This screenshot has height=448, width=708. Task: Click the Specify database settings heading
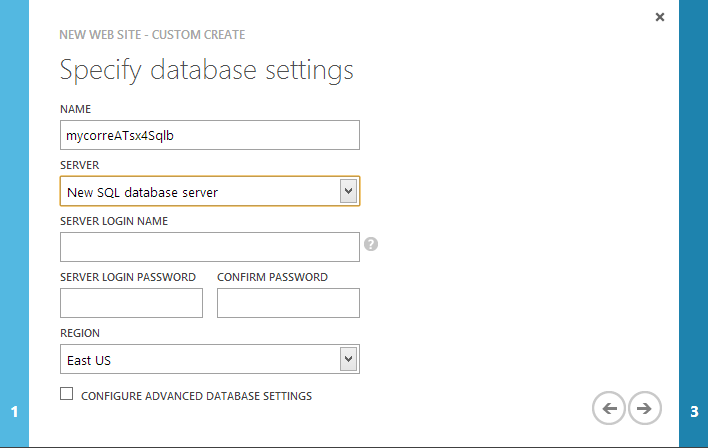pyautogui.click(x=207, y=71)
